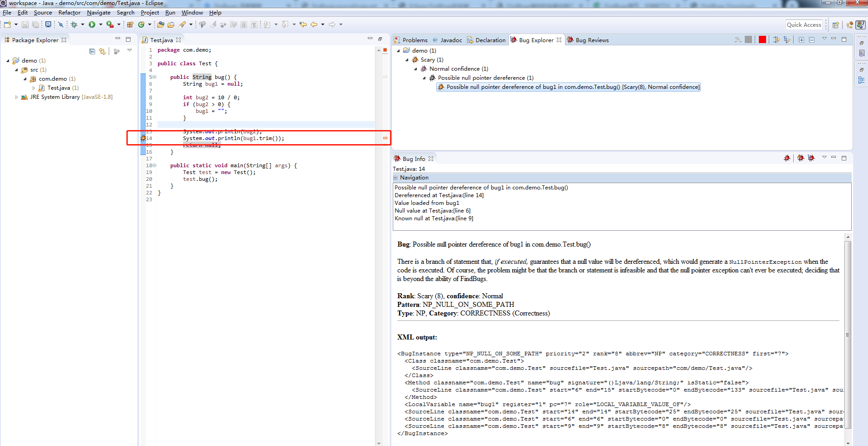Viewport: 868px width, 446px height.
Task: Expand the JRE System Library node
Action: point(16,97)
